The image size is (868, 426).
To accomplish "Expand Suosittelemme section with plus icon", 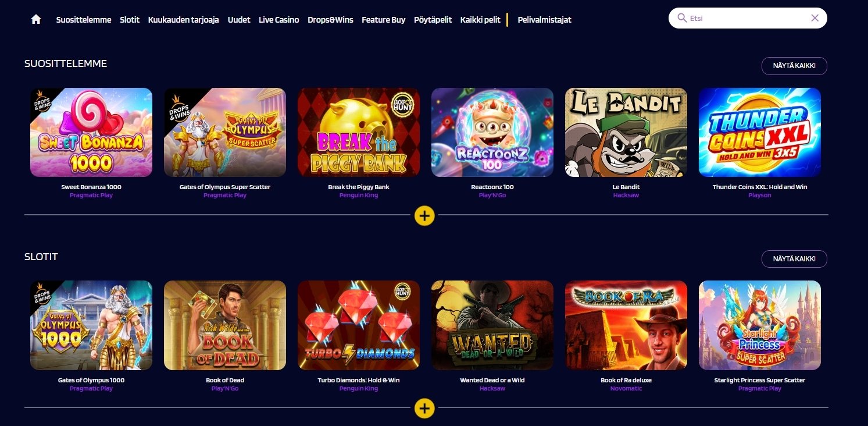I will coord(424,215).
